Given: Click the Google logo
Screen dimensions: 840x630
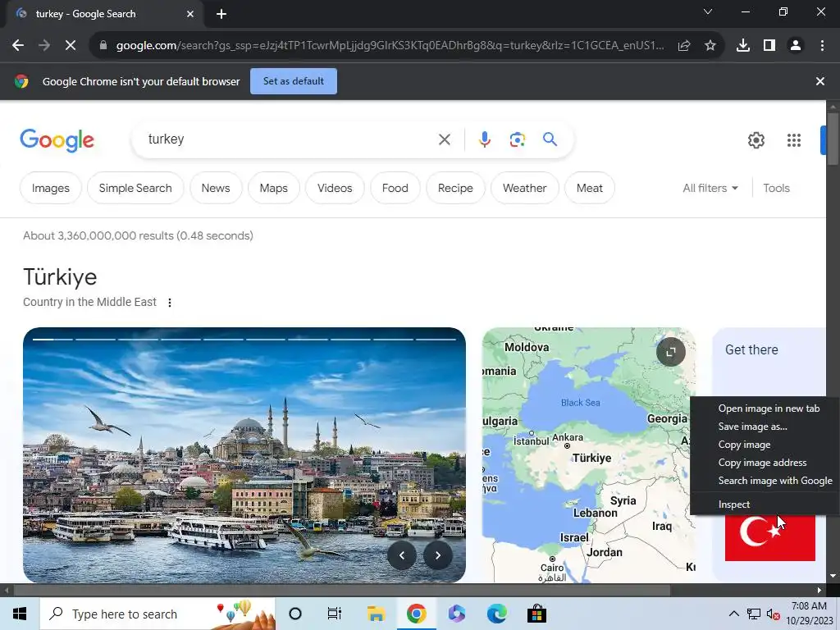Looking at the screenshot, I should point(57,140).
